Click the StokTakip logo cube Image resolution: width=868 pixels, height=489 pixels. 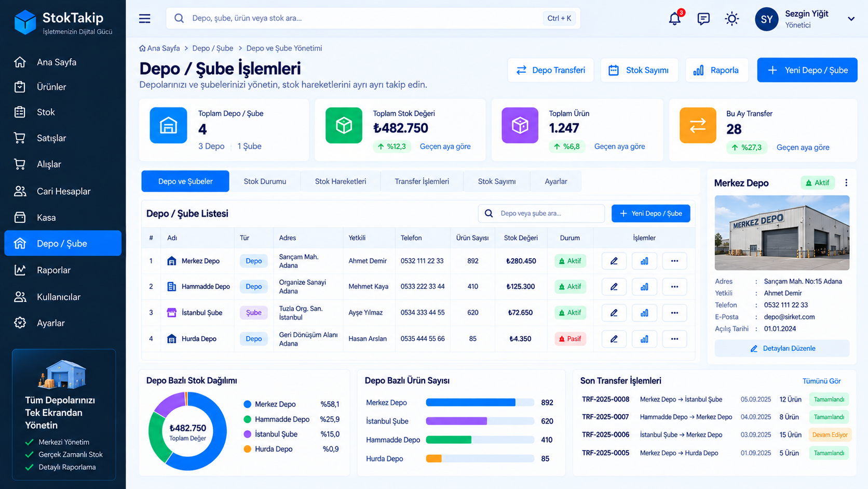pyautogui.click(x=25, y=22)
